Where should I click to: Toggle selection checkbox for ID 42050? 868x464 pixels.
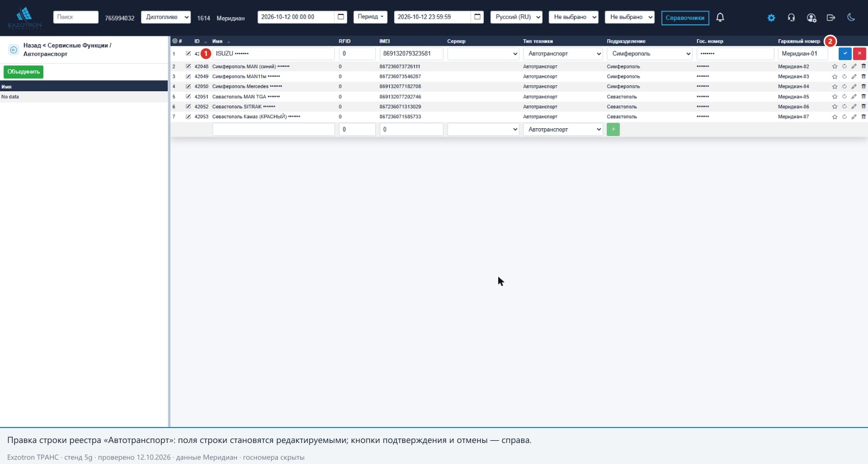tap(188, 86)
